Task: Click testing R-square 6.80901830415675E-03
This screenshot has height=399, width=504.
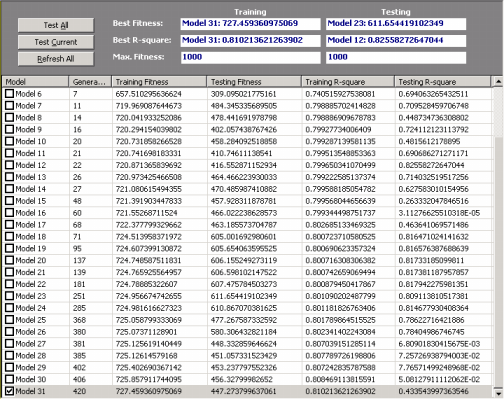Action: (439, 344)
